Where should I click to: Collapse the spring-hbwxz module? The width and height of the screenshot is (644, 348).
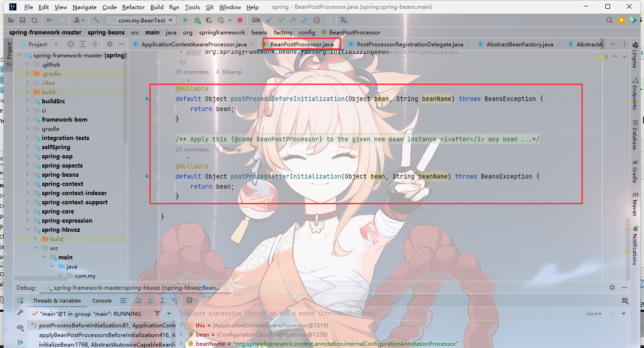pos(28,230)
